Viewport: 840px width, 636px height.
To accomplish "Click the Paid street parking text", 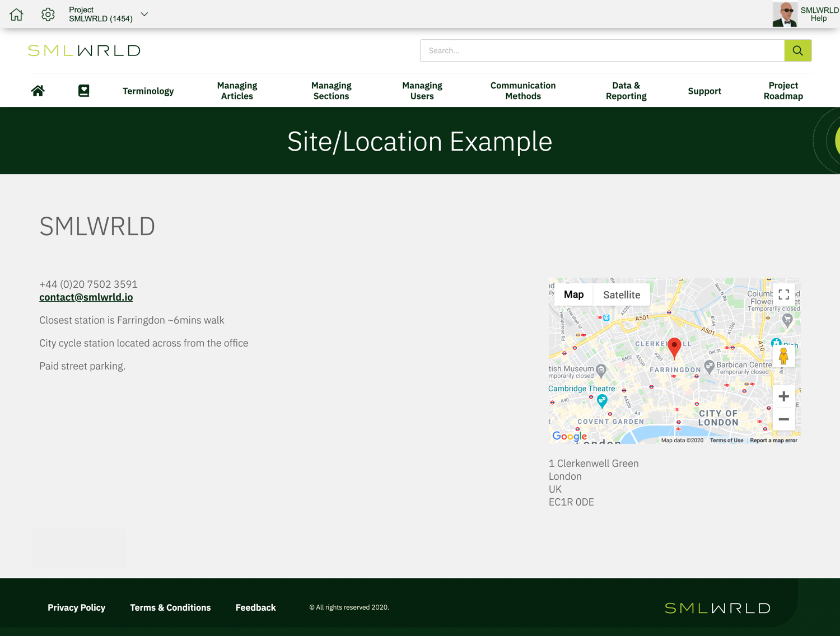I will coord(82,366).
